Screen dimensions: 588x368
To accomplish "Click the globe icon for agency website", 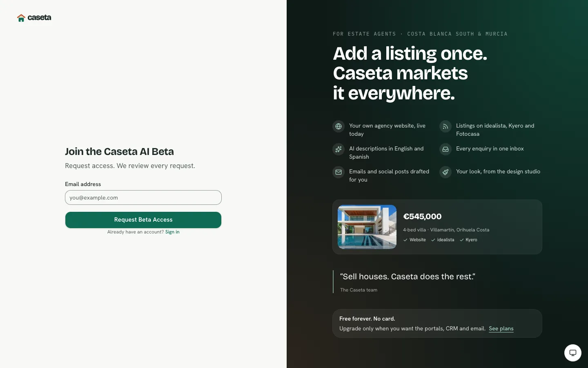I will click(x=339, y=126).
